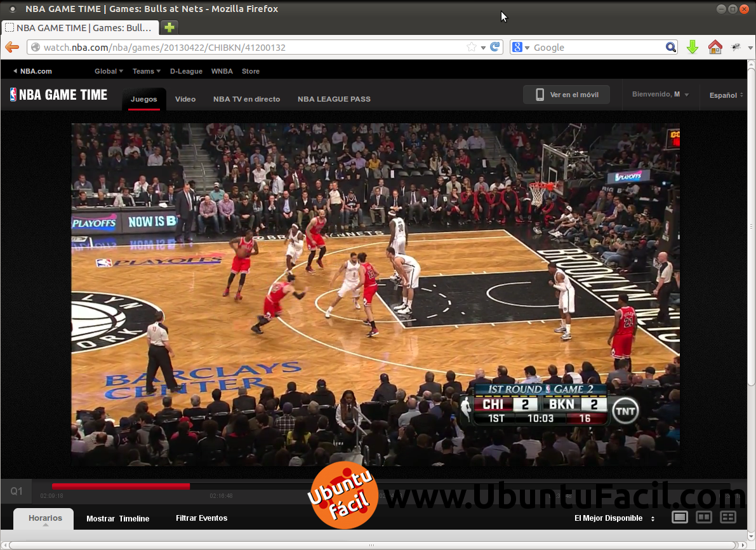Select the Horarios tab
The width and height of the screenshot is (756, 550).
[x=44, y=519]
